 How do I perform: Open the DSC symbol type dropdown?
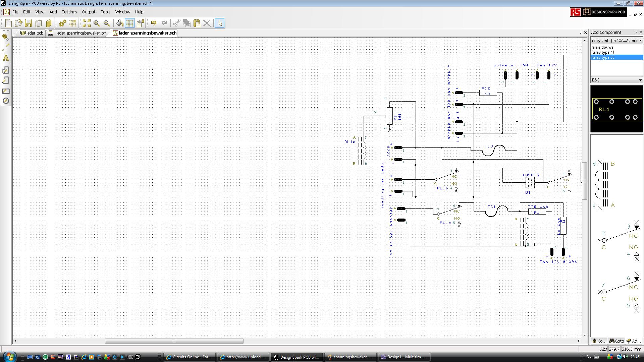[x=640, y=80]
